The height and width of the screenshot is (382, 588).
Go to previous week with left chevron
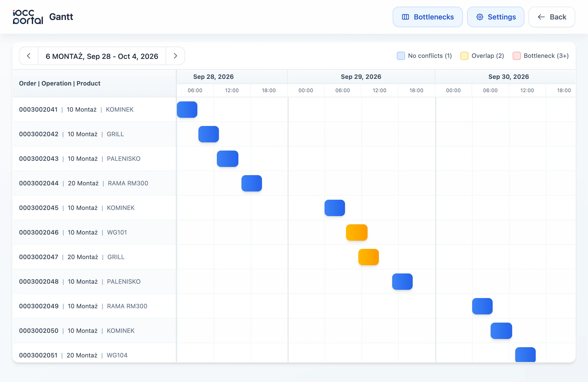tap(29, 56)
